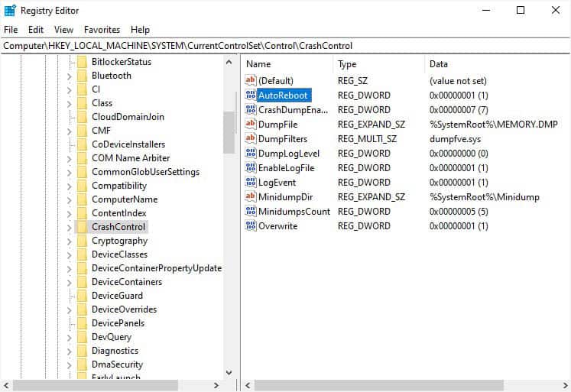This screenshot has width=571, height=392.
Task: Click the DWORD icon next to LogEvent
Action: 251,183
